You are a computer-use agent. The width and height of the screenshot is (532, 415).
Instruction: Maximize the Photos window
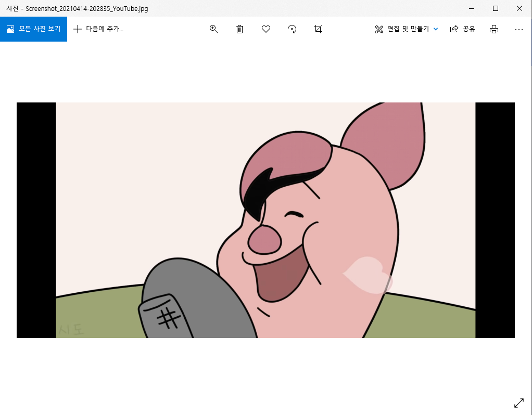(x=496, y=8)
